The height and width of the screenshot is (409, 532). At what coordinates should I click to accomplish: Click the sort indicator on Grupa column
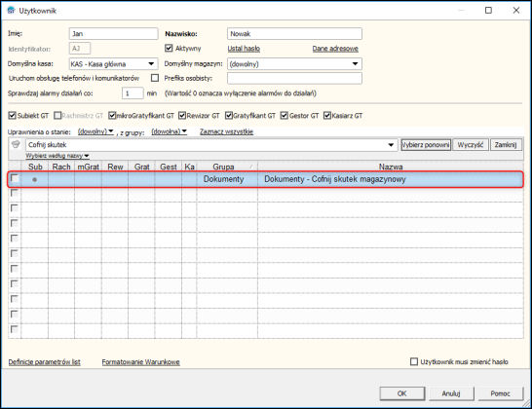[x=251, y=167]
